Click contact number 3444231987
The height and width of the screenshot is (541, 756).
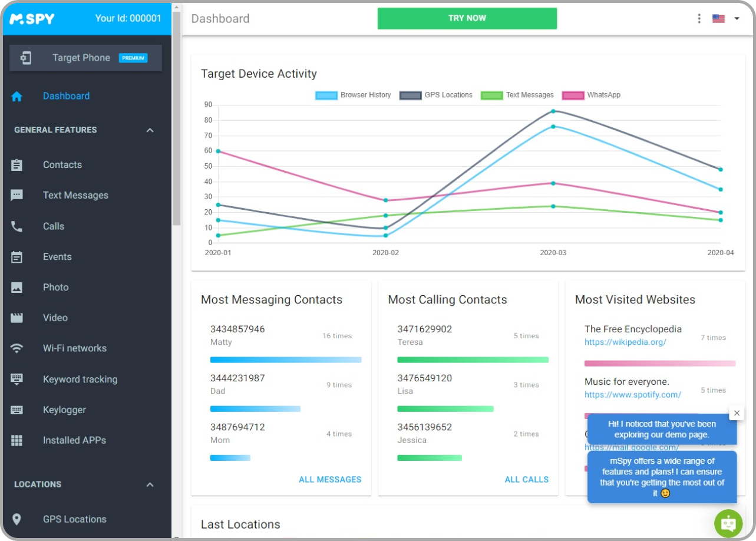237,378
